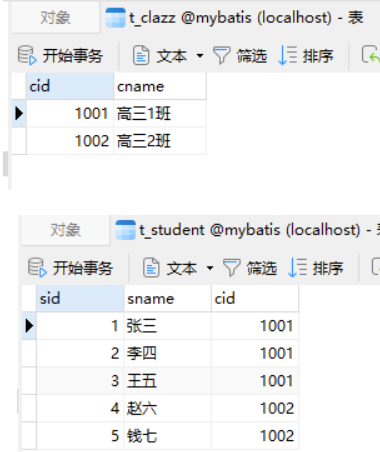Select sid cell 2 in t_student
This screenshot has height=452, width=380.
pos(80,353)
